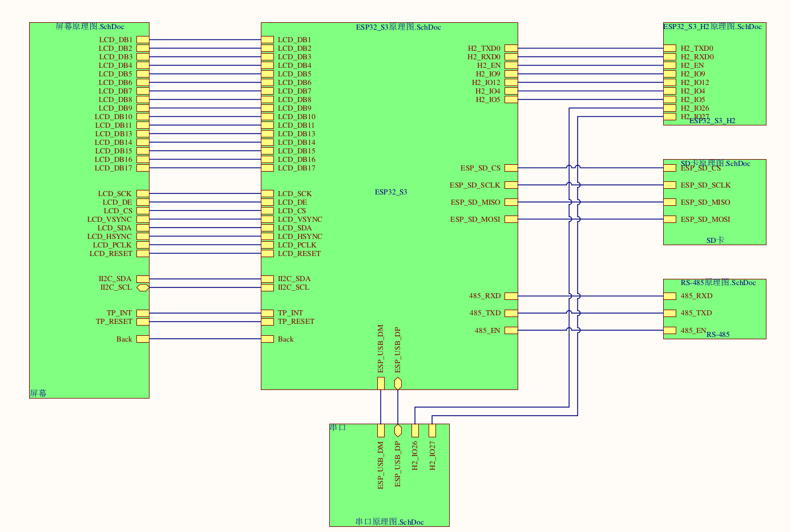This screenshot has width=791, height=532.
Task: Click the Back port on the 屏幕 sheet
Action: [x=143, y=339]
